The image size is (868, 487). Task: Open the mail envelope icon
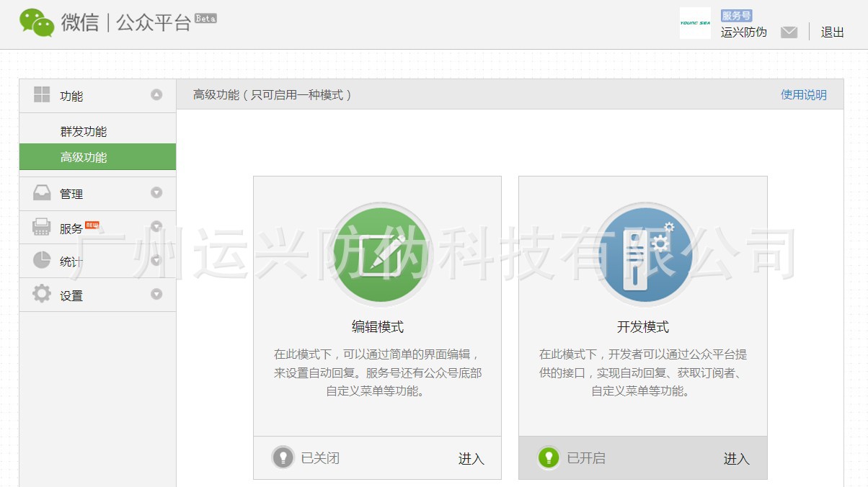tap(789, 32)
